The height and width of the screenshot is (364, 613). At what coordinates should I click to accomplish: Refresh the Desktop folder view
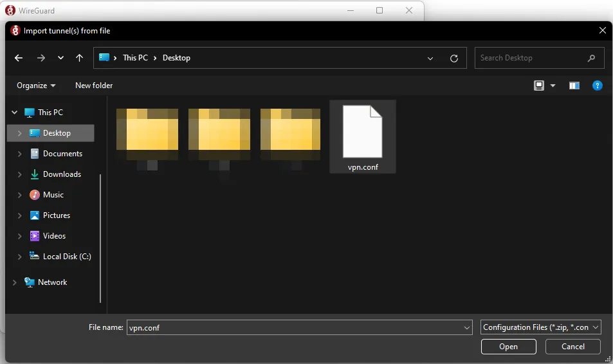[x=454, y=59]
